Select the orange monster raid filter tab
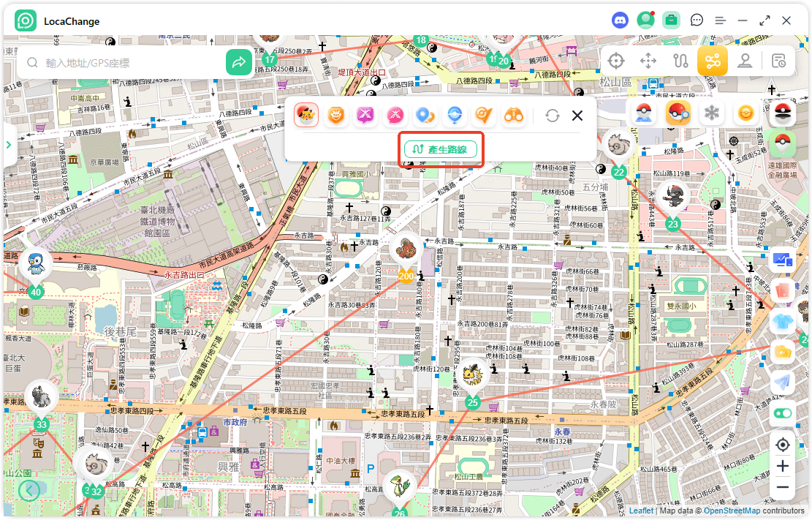The image size is (812, 520). 336,115
